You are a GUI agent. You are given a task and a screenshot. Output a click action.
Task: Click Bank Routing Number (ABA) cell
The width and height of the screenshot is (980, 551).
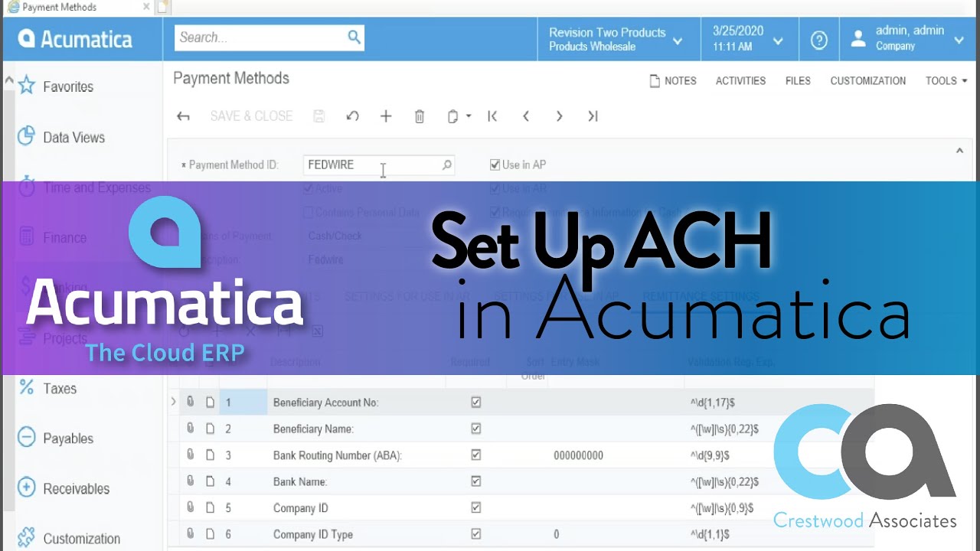(x=338, y=455)
